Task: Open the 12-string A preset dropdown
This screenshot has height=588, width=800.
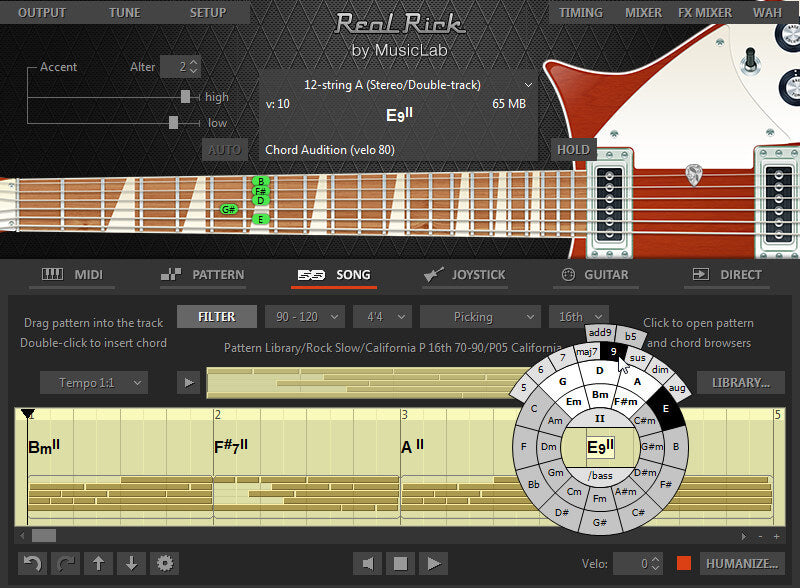Action: click(398, 85)
